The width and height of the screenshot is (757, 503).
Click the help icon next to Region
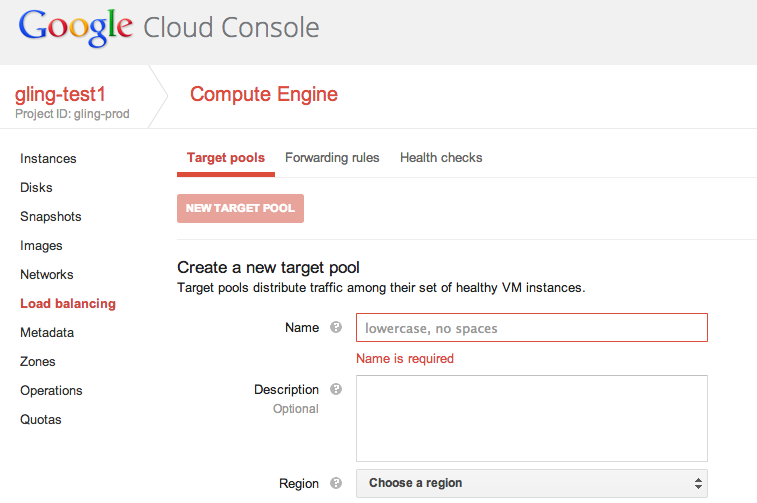[336, 484]
